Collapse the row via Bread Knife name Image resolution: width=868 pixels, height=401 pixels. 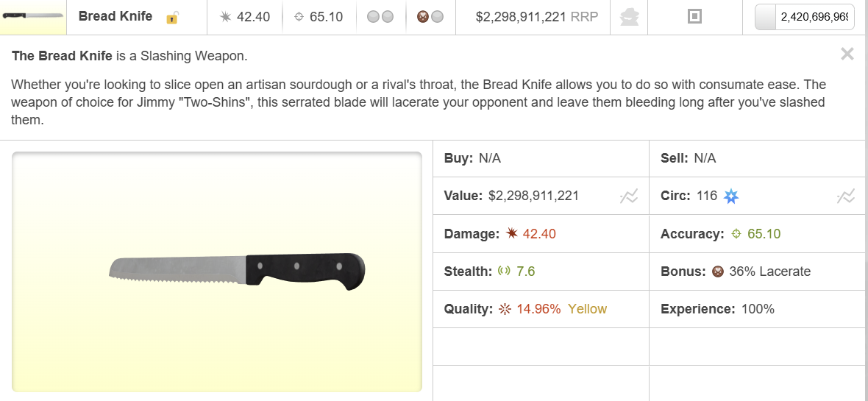click(x=115, y=17)
